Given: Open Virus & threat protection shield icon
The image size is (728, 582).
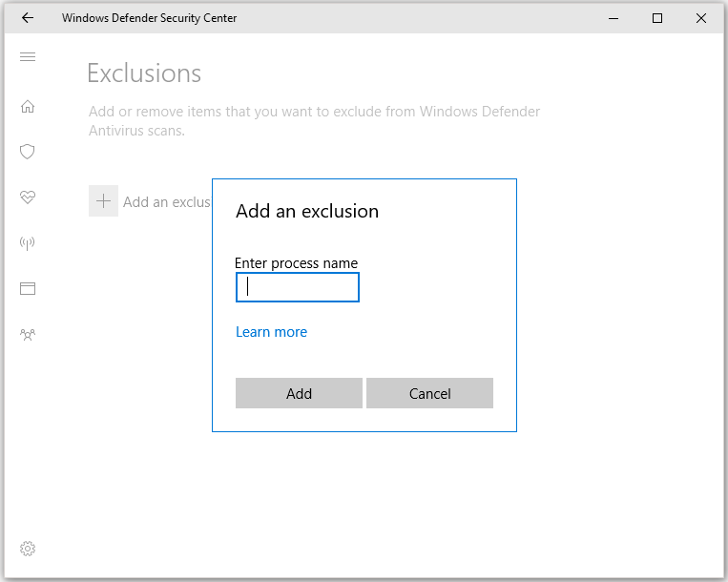Looking at the screenshot, I should [28, 152].
